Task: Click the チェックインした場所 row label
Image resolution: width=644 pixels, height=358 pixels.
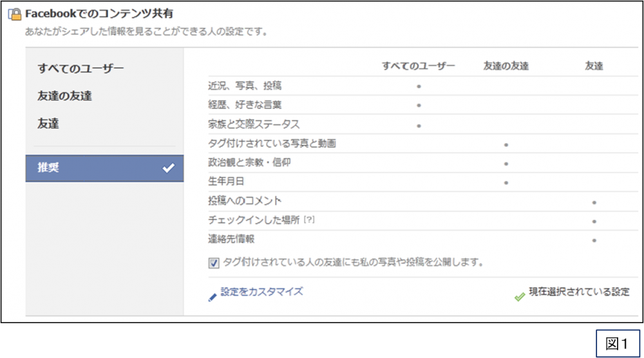Action: pyautogui.click(x=254, y=220)
